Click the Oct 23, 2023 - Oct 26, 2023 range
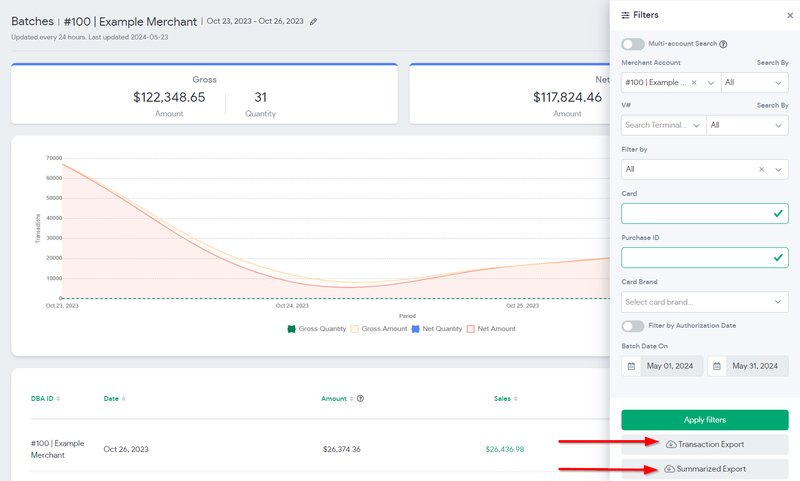 (x=255, y=21)
